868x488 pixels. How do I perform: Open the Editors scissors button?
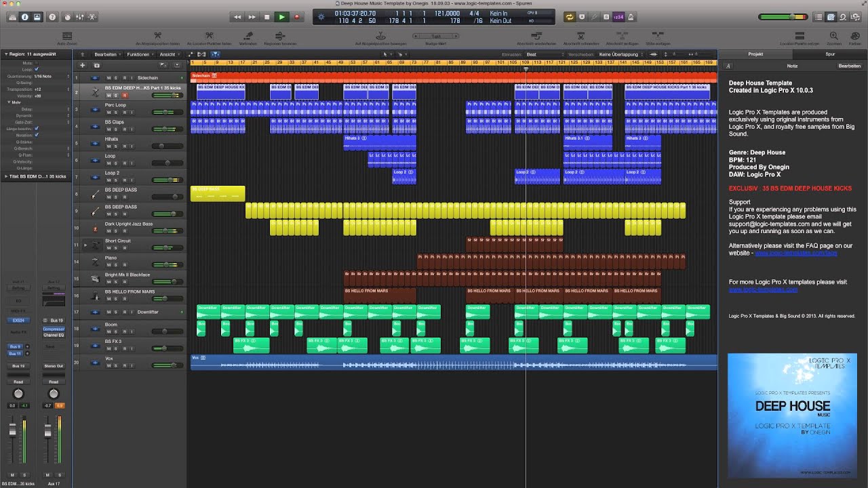(92, 17)
